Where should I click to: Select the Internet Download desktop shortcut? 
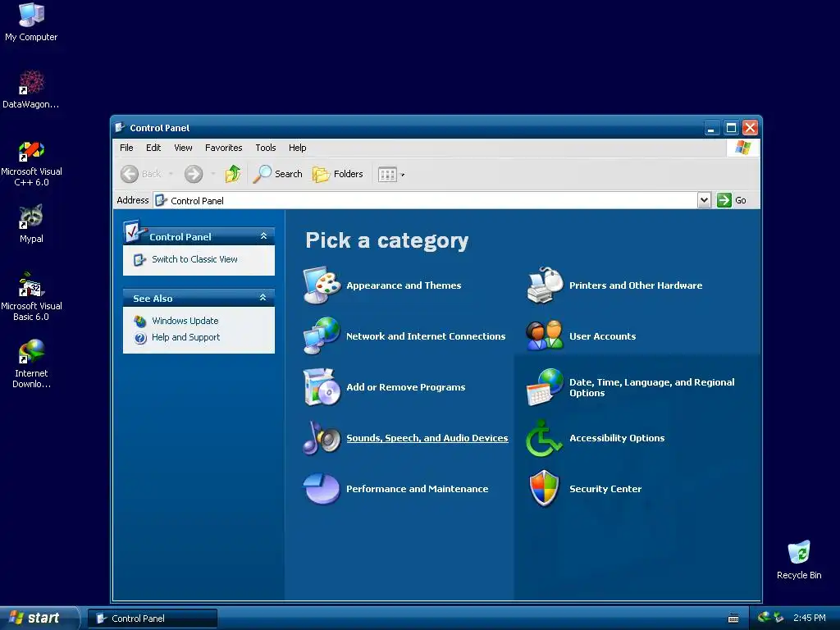click(31, 363)
